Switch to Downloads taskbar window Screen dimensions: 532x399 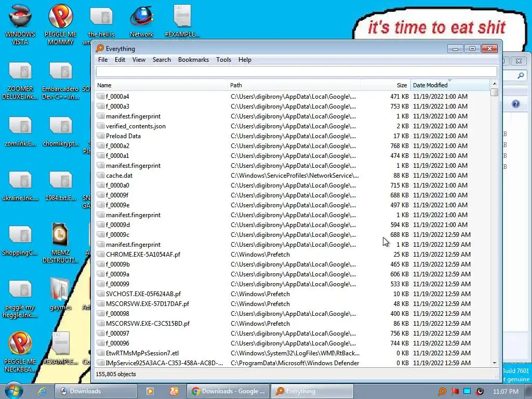tap(96, 391)
